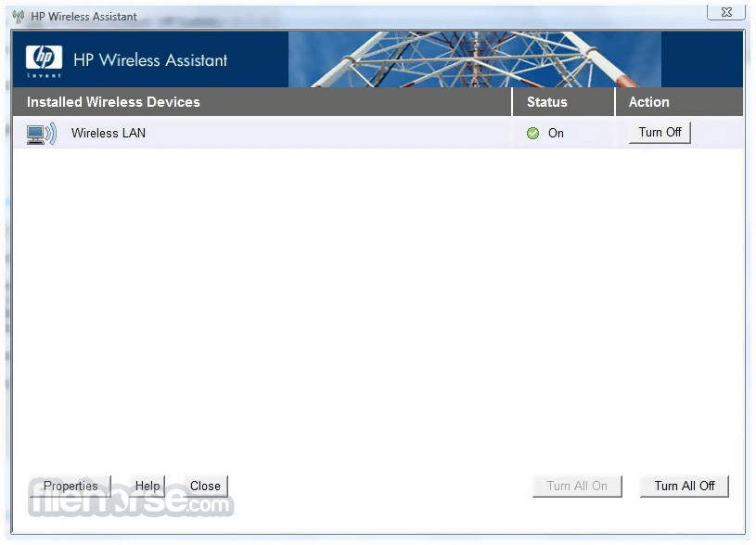Click the 'On' status text
Viewport: 756px width, 545px height.
pyautogui.click(x=556, y=134)
